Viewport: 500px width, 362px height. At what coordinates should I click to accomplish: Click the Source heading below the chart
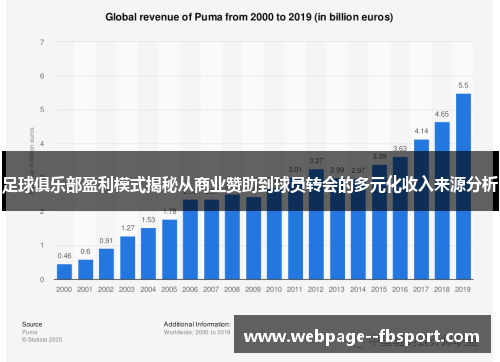coord(32,324)
